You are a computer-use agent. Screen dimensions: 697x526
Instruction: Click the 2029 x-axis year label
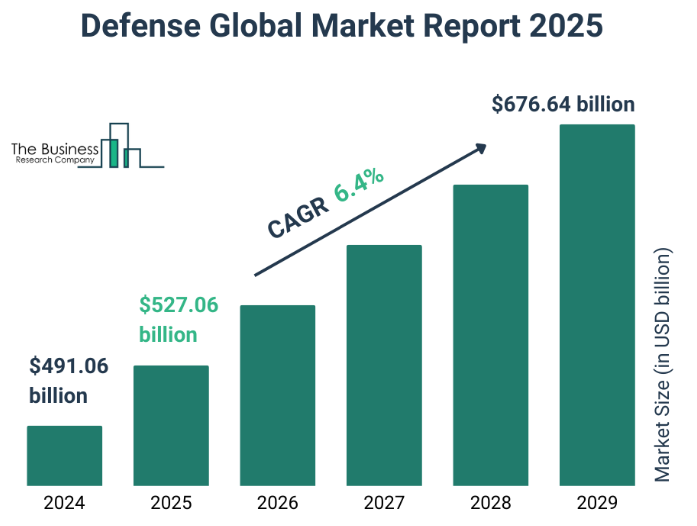[597, 503]
